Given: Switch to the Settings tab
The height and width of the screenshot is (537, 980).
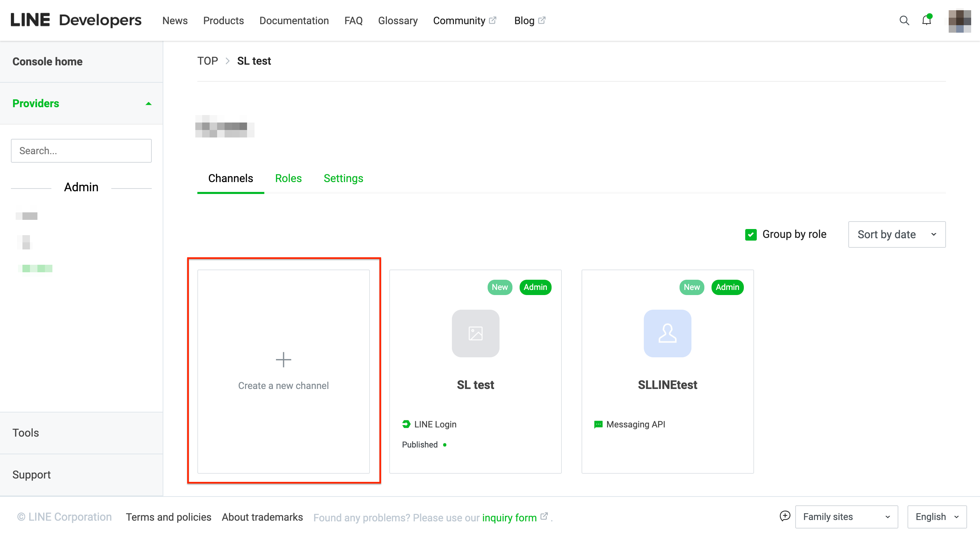Looking at the screenshot, I should [343, 179].
